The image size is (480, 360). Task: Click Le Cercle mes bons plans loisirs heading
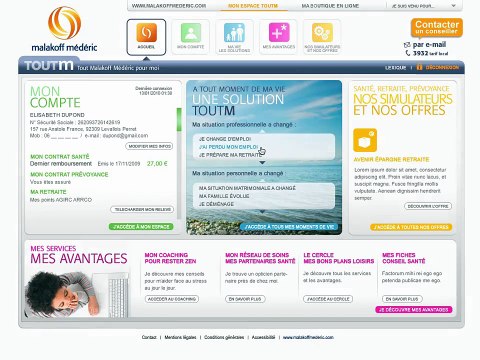pyautogui.click(x=339, y=258)
